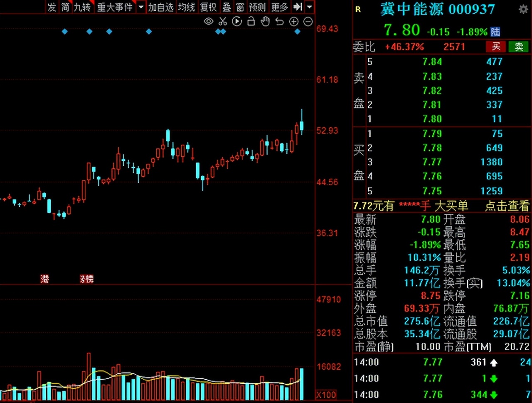Click the 最低 low price 7.65
Screen dimensions: 532x403
click(520, 245)
